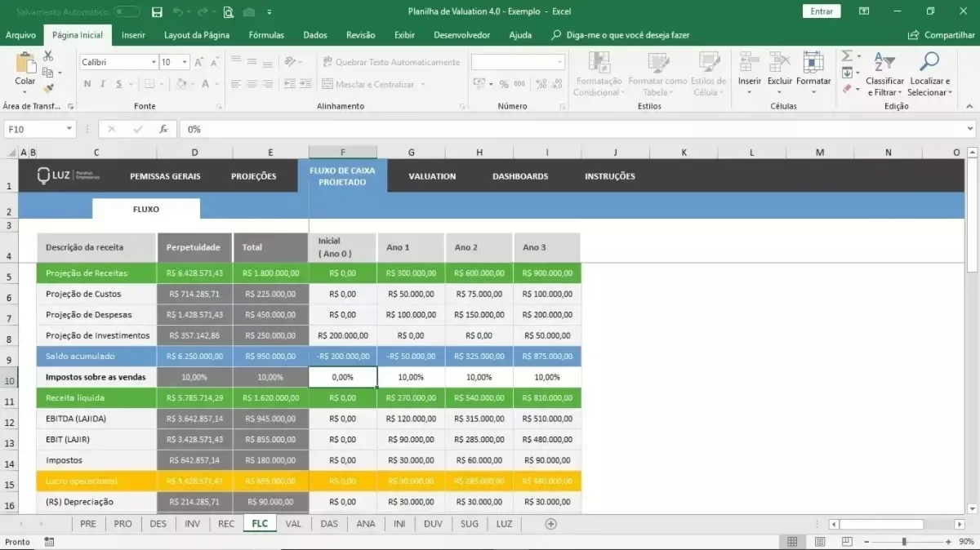This screenshot has height=550, width=980.
Task: Click the Copy icon in clipboard group
Action: pyautogui.click(x=48, y=73)
